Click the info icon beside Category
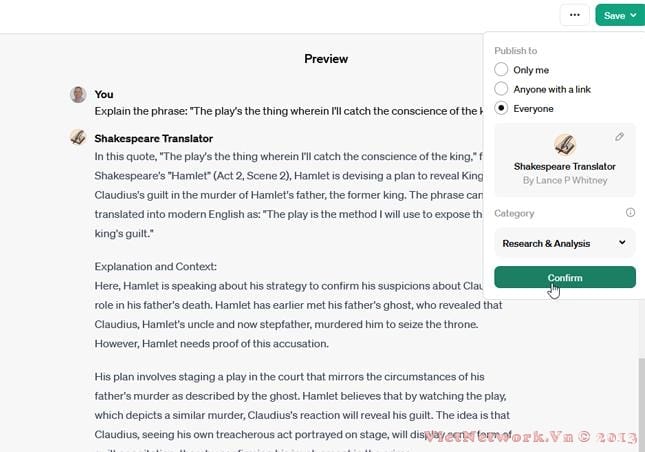Viewport: 645px width, 452px height. coord(630,213)
